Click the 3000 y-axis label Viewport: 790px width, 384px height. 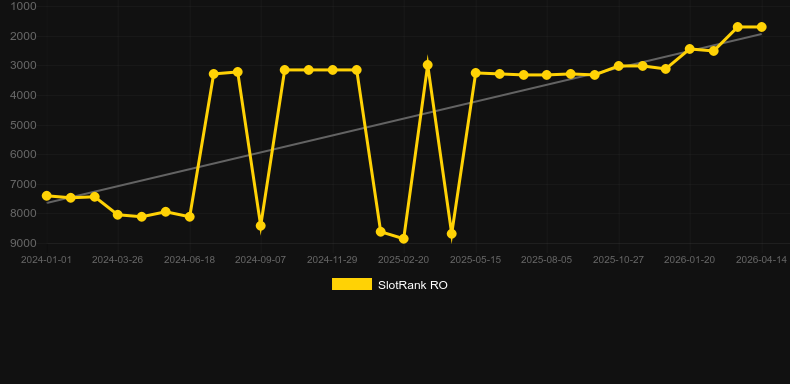(23, 66)
